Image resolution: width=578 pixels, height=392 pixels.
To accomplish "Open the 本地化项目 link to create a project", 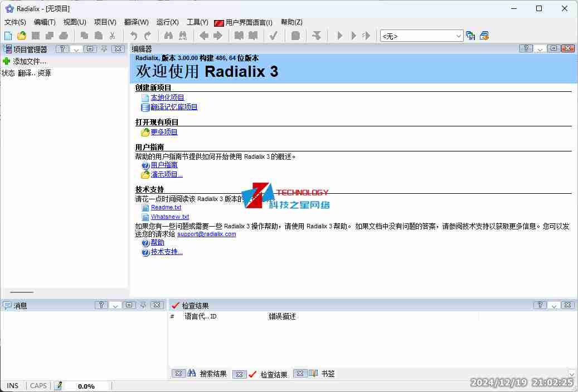I will tap(168, 97).
